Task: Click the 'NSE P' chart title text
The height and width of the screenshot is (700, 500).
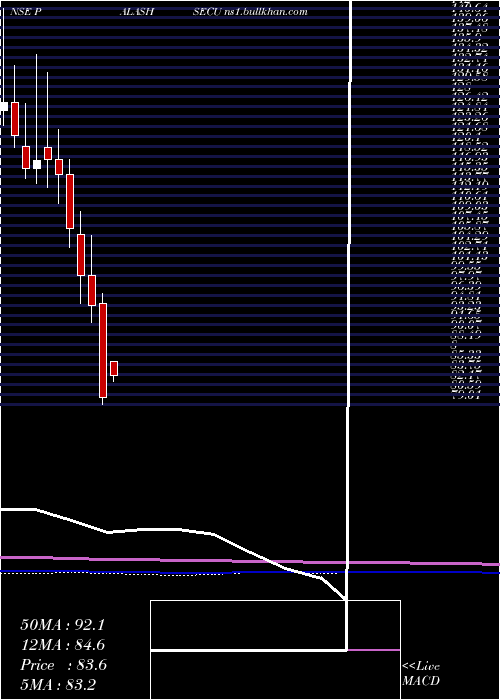Action: (25, 12)
